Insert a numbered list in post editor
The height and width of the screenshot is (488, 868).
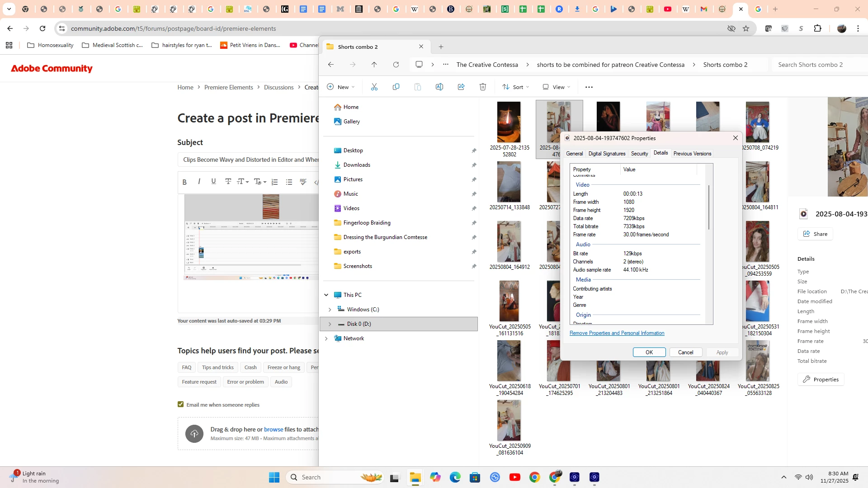point(274,182)
